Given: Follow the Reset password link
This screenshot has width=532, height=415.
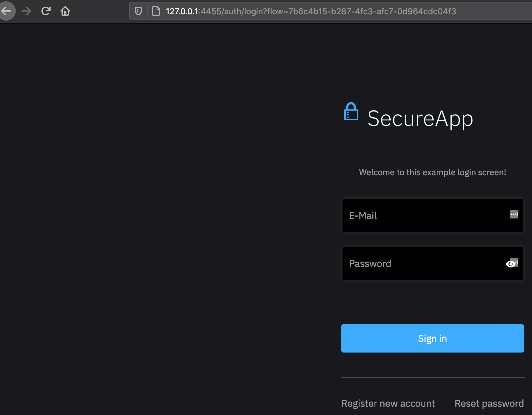Looking at the screenshot, I should coord(489,403).
